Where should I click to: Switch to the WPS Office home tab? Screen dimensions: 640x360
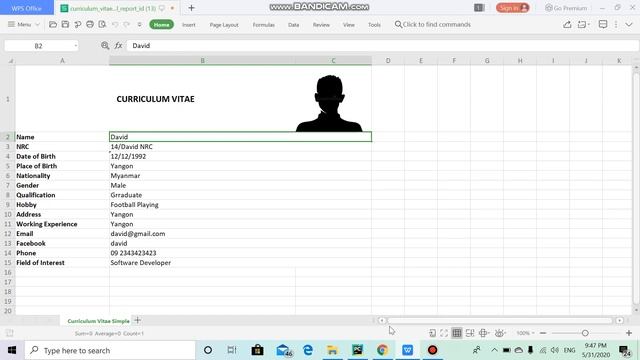pos(27,8)
